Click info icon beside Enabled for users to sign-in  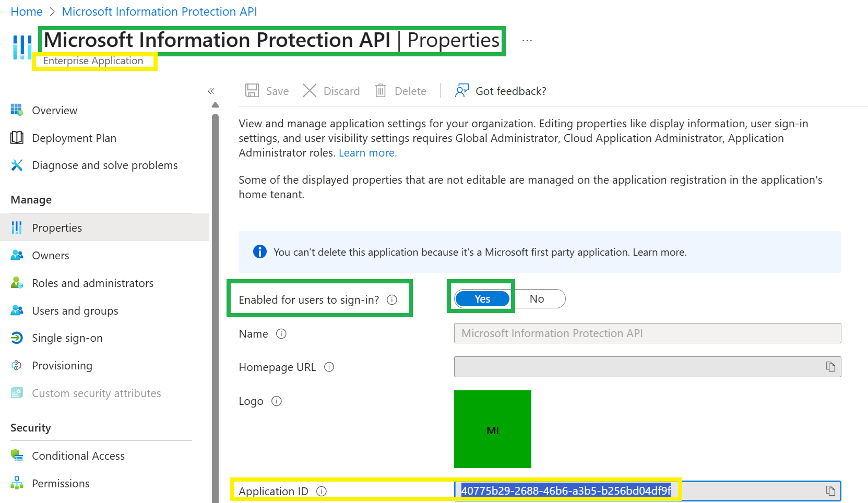tap(392, 300)
